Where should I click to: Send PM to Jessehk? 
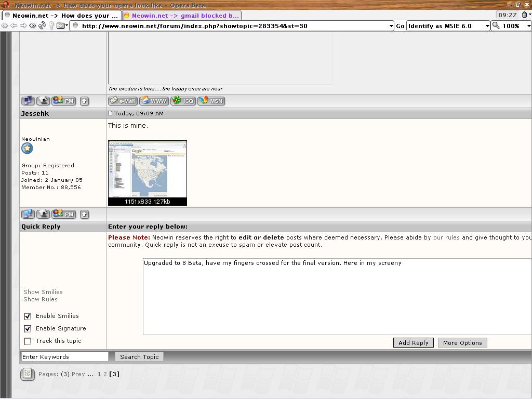click(64, 214)
